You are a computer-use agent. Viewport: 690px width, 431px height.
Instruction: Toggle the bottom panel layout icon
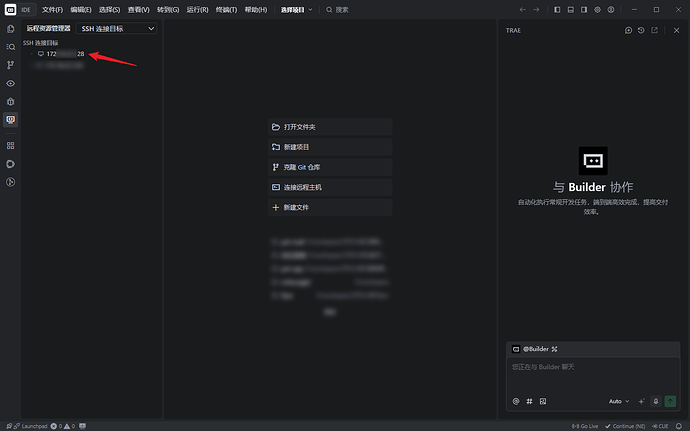pyautogui.click(x=571, y=9)
